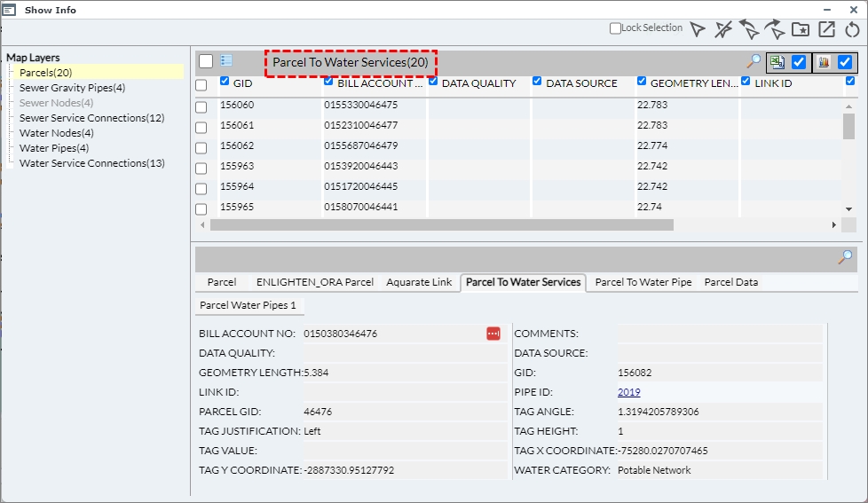Click the bar chart icon

pos(823,62)
